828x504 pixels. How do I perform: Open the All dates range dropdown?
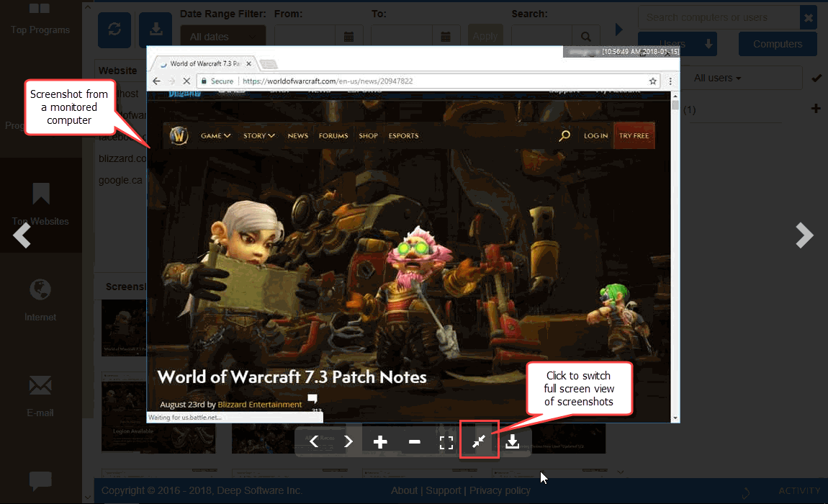223,37
